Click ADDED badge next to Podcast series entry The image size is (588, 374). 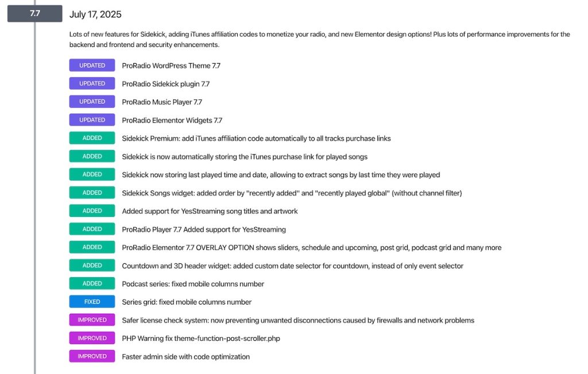pyautogui.click(x=92, y=283)
